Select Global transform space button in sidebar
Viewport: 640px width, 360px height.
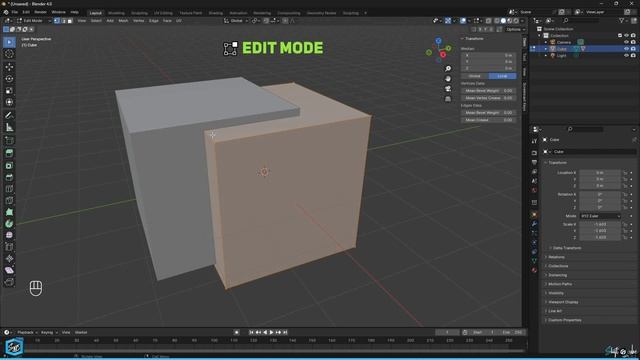475,76
